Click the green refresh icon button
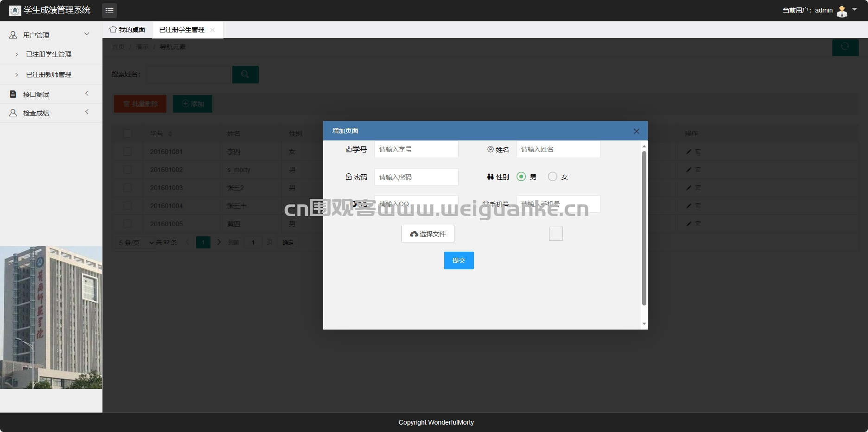The image size is (868, 432). coord(845,47)
